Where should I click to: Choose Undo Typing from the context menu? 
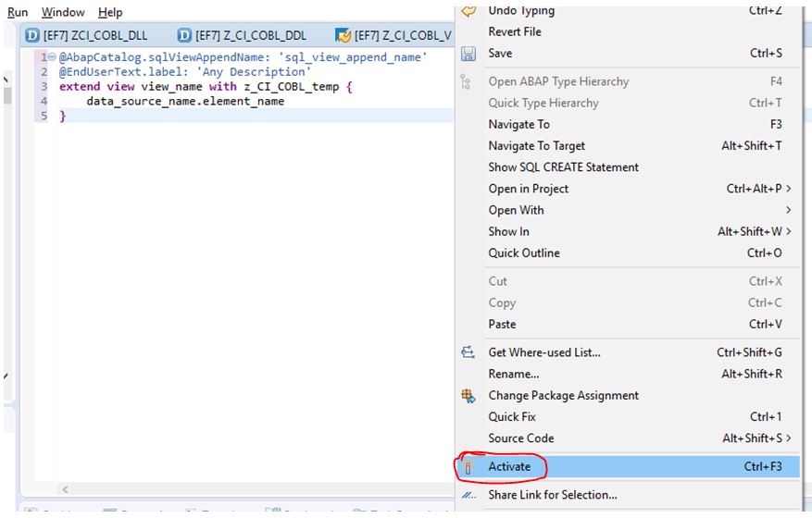[x=628, y=11]
